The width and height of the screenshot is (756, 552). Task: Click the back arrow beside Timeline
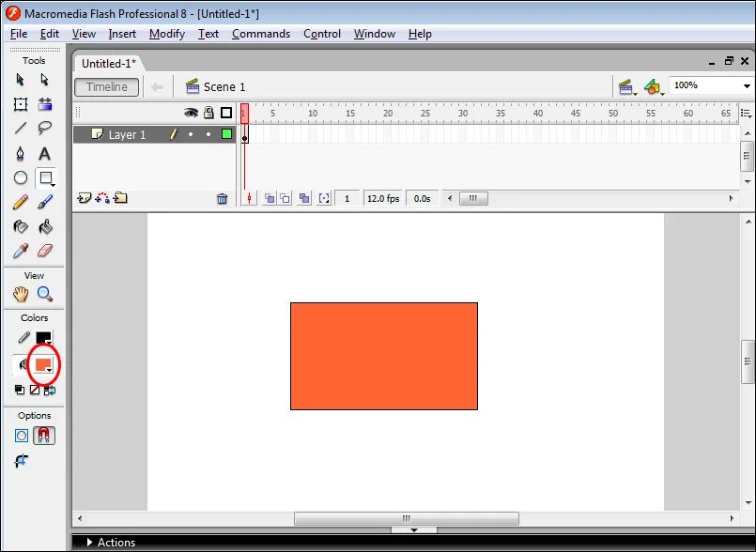(157, 87)
